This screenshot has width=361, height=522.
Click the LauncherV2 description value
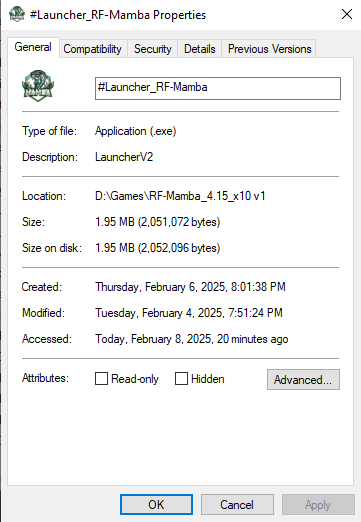(x=124, y=157)
